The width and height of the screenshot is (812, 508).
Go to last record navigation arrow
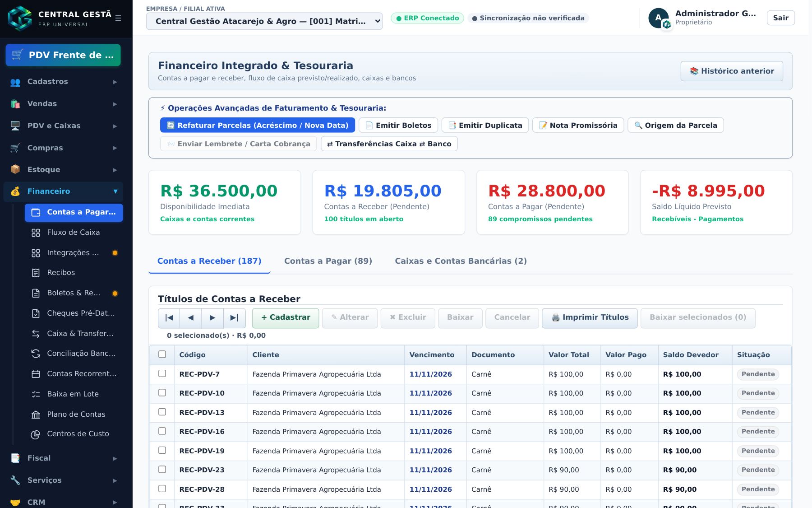click(x=235, y=318)
